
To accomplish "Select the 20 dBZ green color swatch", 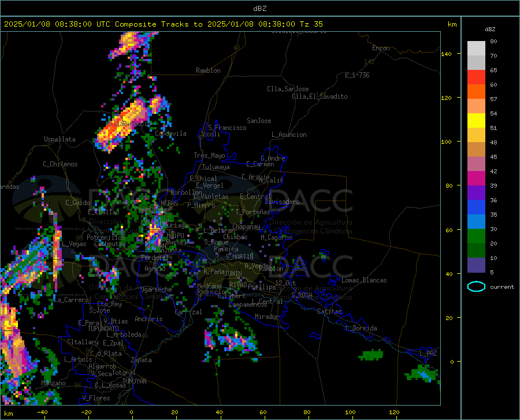I will (476, 236).
